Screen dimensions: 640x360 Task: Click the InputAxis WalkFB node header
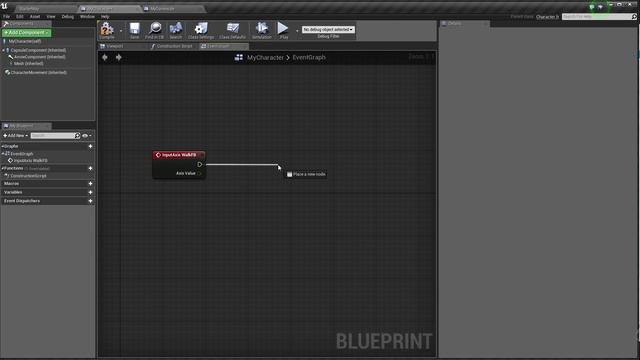click(179, 155)
